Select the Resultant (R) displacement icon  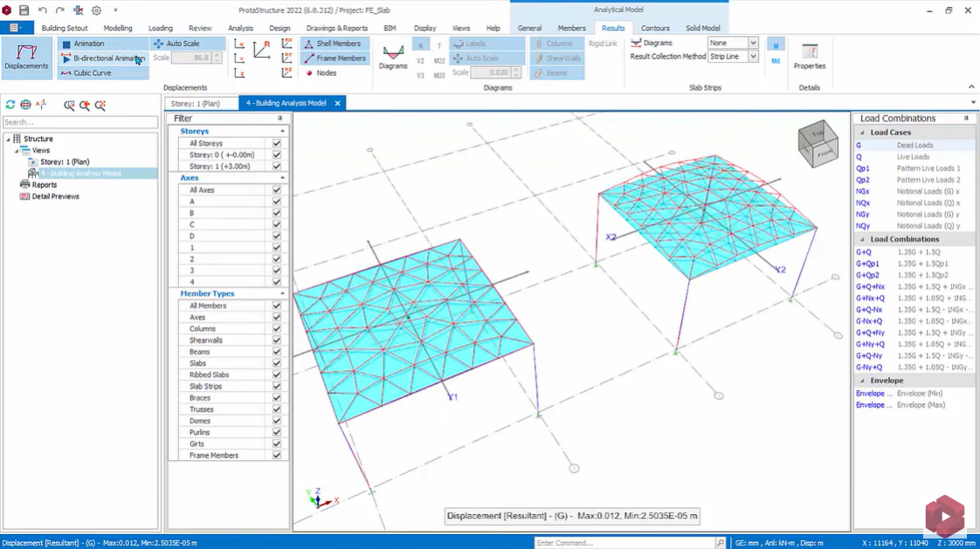point(262,50)
